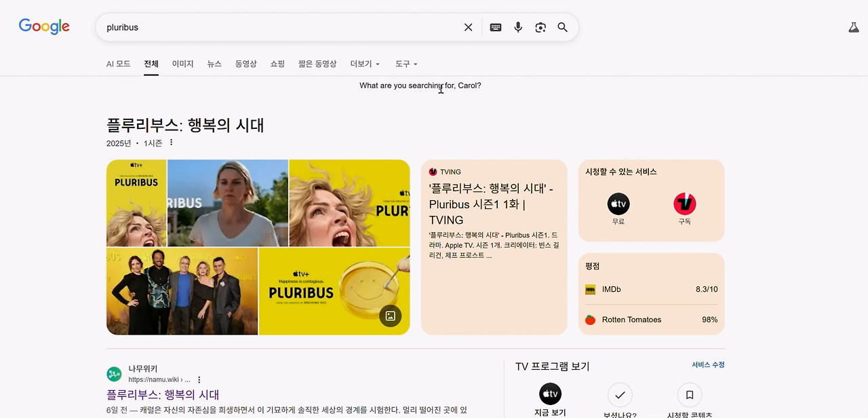868x418 pixels.
Task: Click the Google logo
Action: point(44,26)
